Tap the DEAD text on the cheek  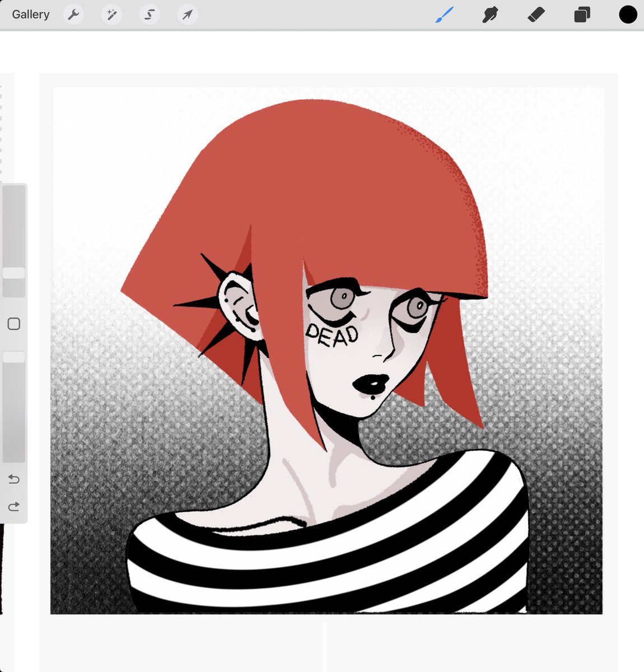tap(332, 334)
